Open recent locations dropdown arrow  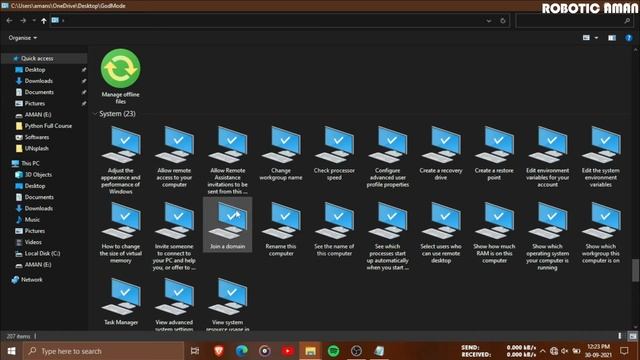coord(34,20)
